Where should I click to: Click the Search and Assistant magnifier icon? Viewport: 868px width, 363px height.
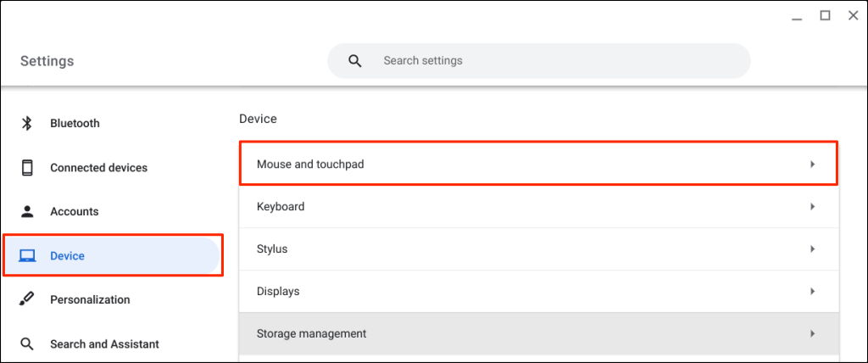[x=27, y=344]
